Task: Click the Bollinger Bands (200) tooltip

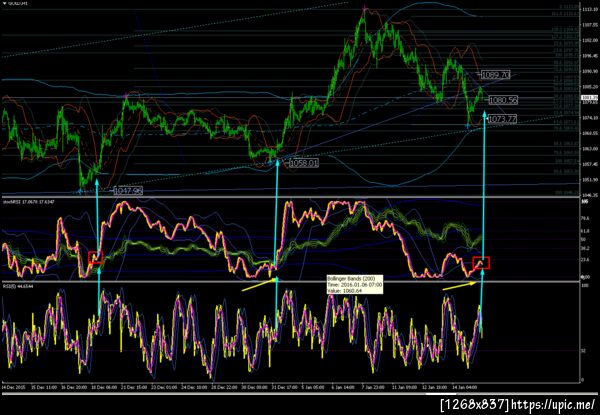Action: (354, 285)
